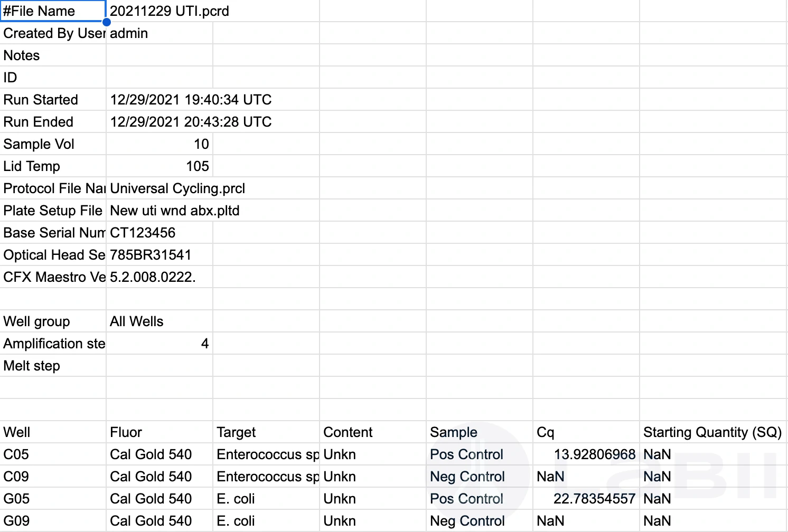Click the Run Ended timestamp value
Image resolution: width=788 pixels, height=532 pixels.
190,122
